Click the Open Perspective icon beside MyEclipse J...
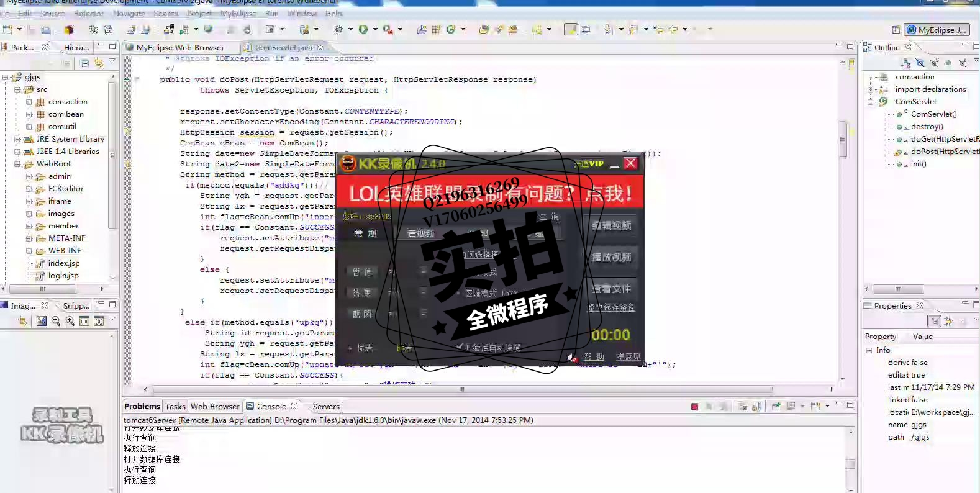 coord(896,30)
